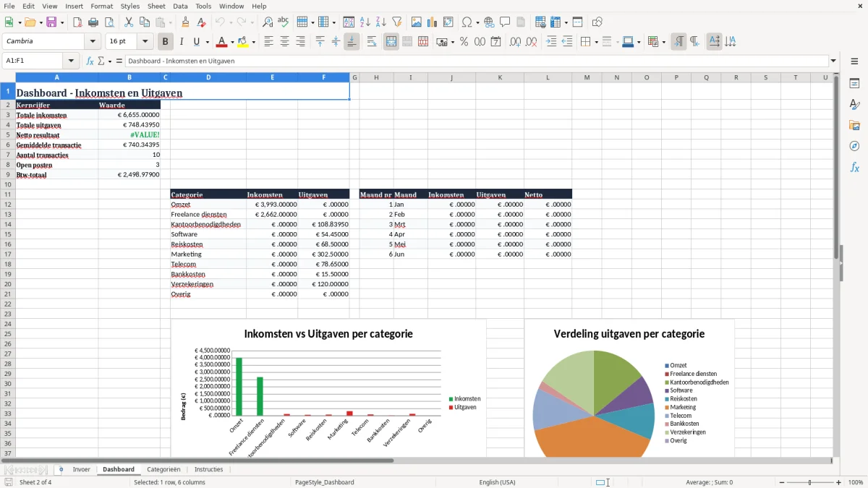The image size is (868, 488).
Task: Click Increase Indent icon
Action: click(551, 42)
